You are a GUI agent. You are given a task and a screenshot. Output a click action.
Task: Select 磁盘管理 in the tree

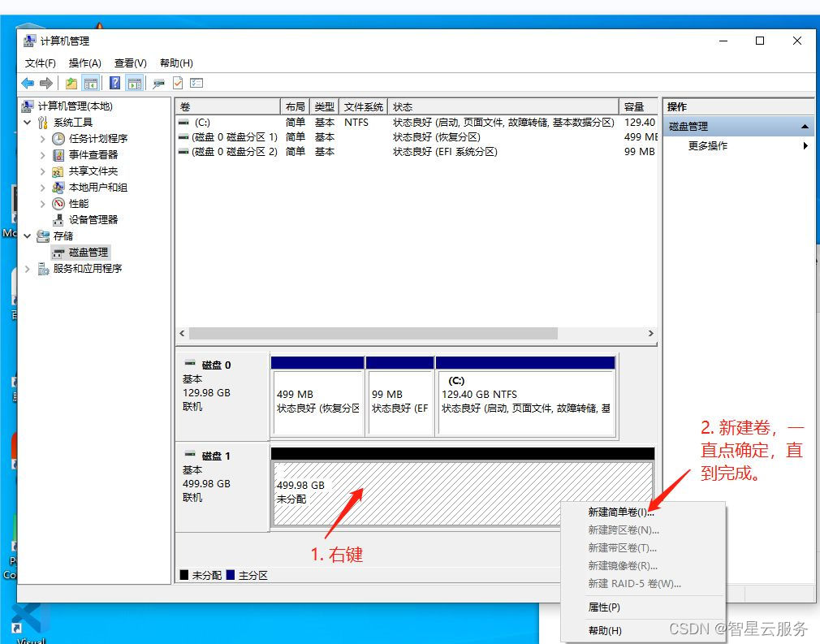88,253
